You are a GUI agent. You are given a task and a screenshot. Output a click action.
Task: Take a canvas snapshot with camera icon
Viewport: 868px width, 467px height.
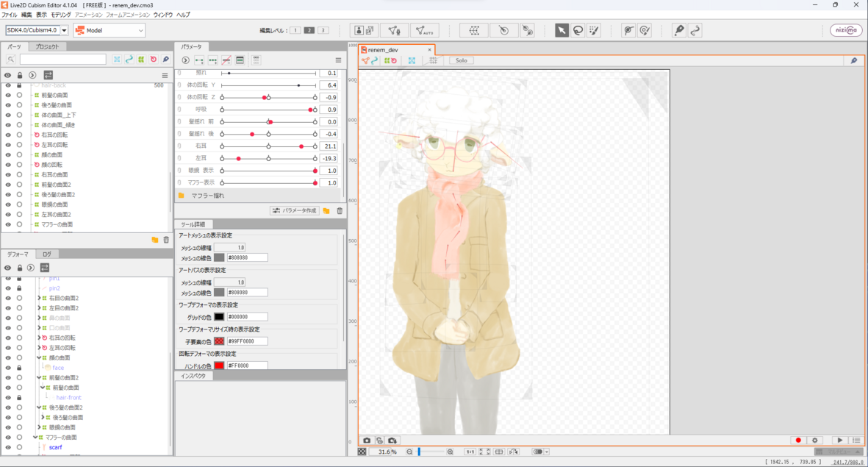coord(367,441)
